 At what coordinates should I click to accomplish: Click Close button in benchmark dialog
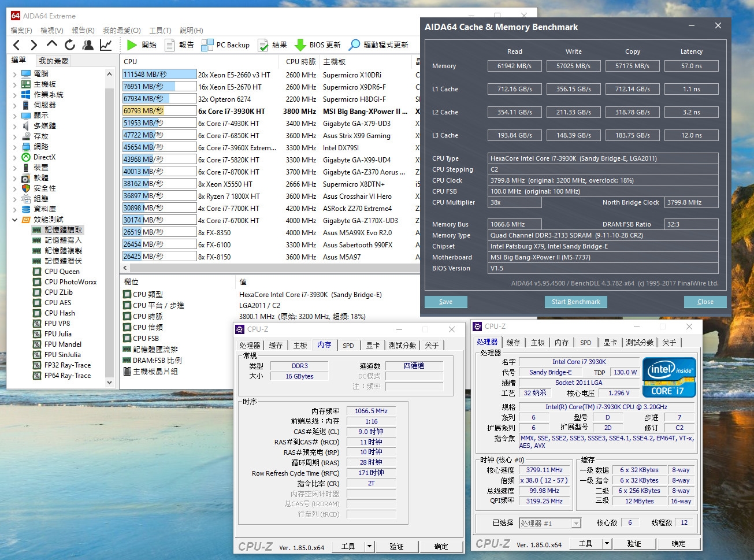[x=705, y=302]
